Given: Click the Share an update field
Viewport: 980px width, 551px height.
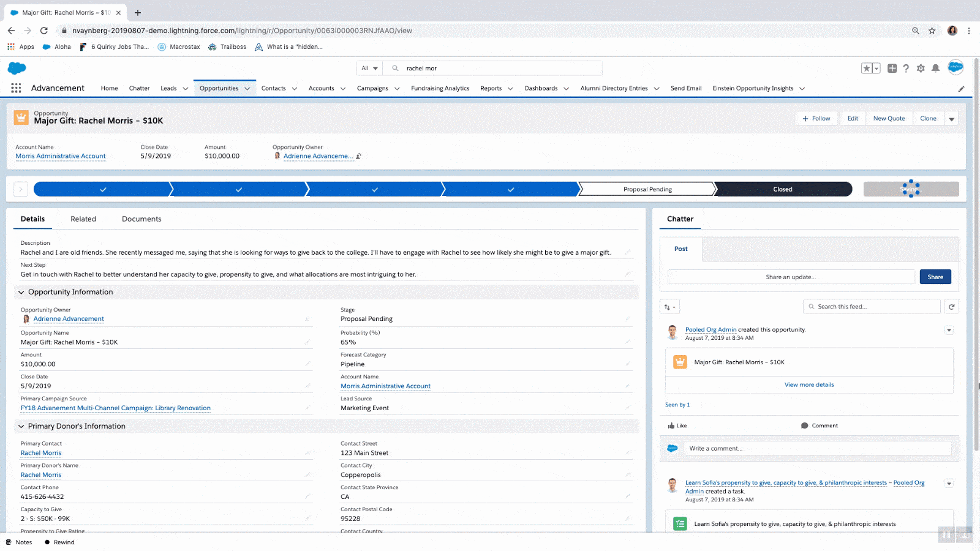Looking at the screenshot, I should point(791,277).
